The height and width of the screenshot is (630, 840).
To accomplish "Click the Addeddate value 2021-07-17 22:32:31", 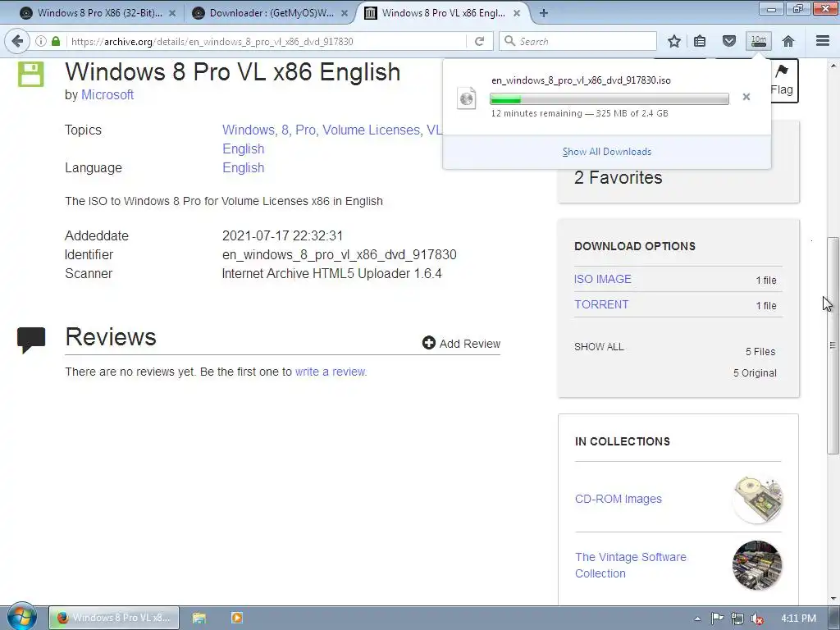I will pos(282,235).
